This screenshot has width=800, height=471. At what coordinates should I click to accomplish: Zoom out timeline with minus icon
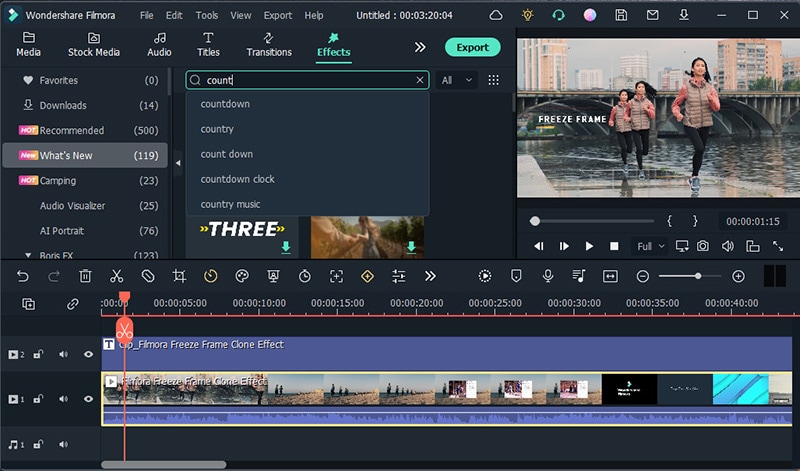(x=643, y=276)
